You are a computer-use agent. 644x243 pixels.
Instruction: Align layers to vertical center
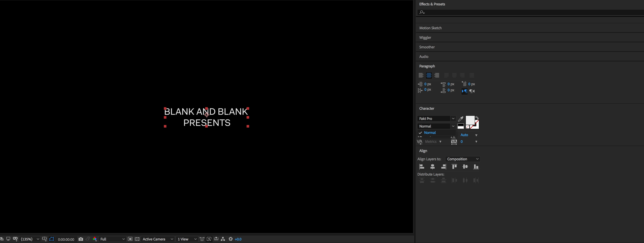[x=465, y=167]
